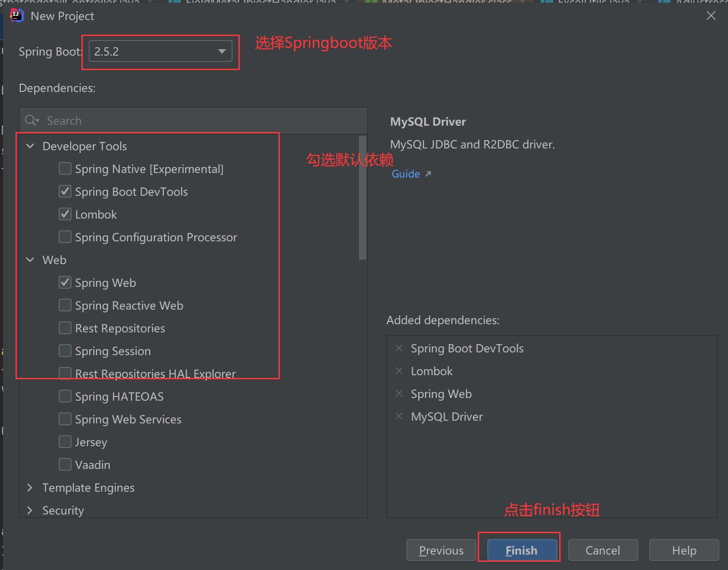Viewport: 728px width, 570px height.
Task: Click the Finish button
Action: (x=522, y=550)
